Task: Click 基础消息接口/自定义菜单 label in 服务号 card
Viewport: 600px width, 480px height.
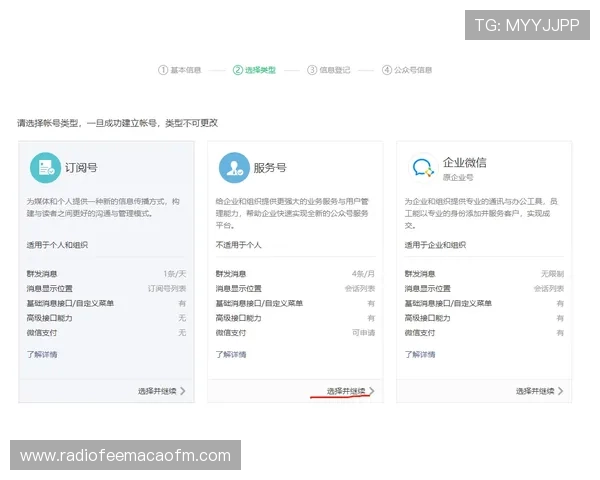Action: [259, 304]
